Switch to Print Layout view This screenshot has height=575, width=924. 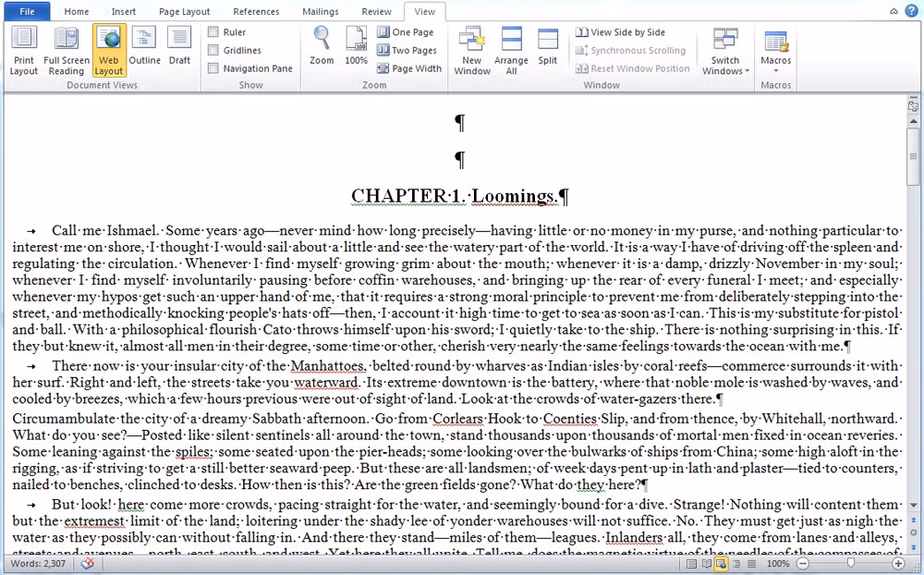coord(23,50)
